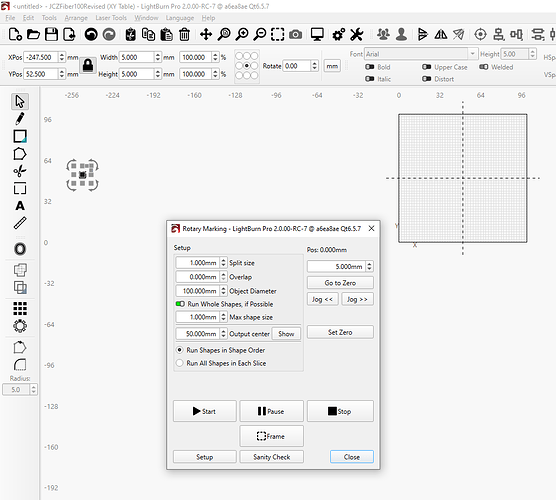Click the Sanity Check button

(272, 457)
